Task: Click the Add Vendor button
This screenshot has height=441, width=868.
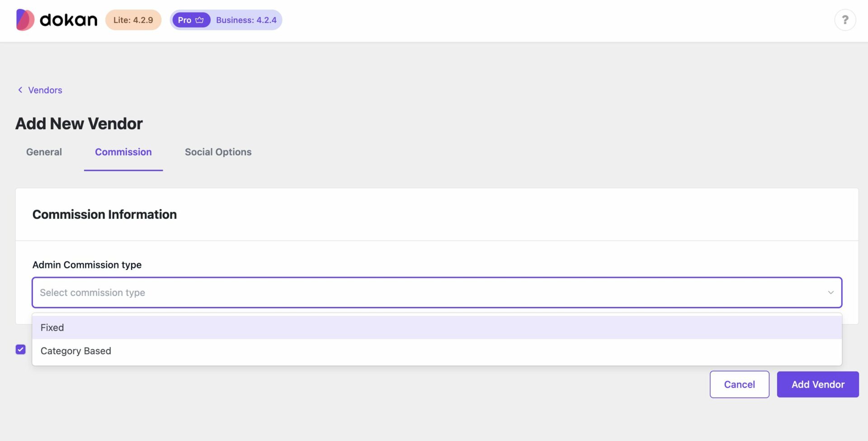Action: (818, 384)
